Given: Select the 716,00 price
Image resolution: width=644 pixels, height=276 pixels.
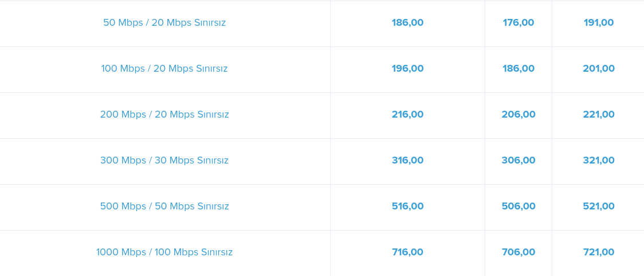Looking at the screenshot, I should [407, 252].
